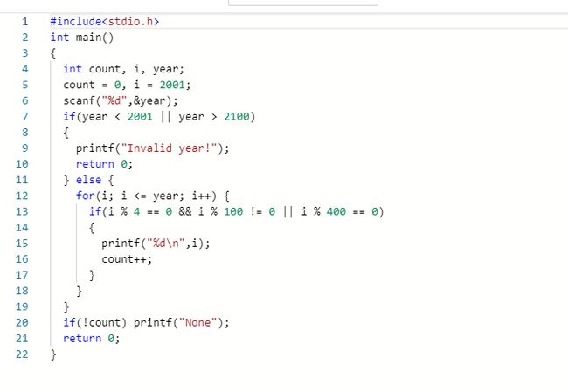Click the 'count++;' statement
Viewport: 568px width, 392px height.
tap(127, 259)
